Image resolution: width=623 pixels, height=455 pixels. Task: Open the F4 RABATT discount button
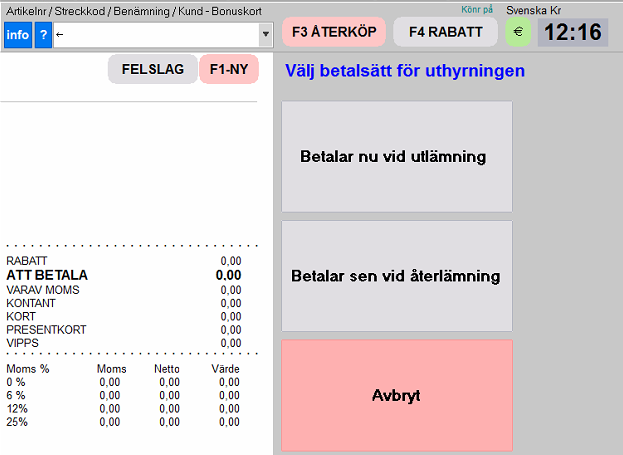445,31
